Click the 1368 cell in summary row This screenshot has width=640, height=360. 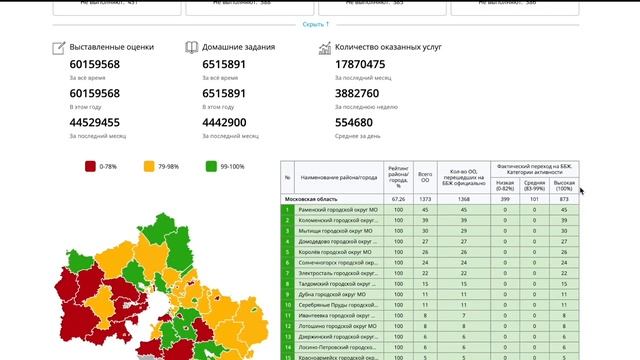click(464, 199)
